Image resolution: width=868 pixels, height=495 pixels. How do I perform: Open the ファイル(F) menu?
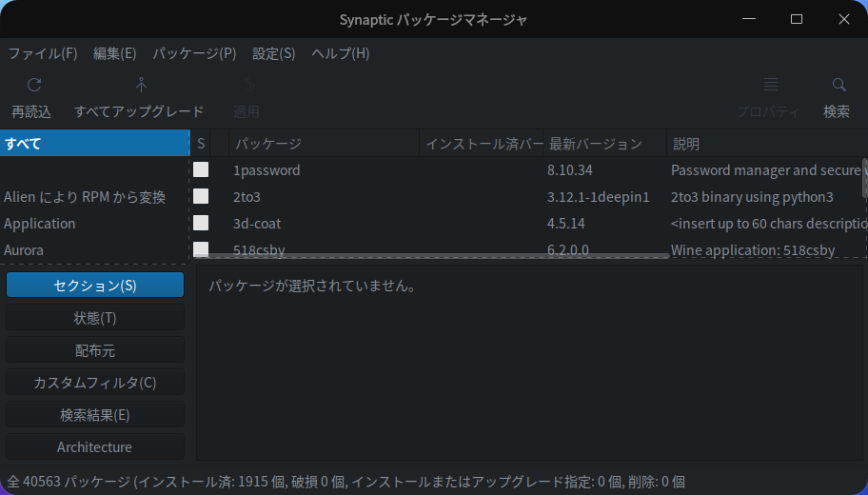pyautogui.click(x=43, y=53)
